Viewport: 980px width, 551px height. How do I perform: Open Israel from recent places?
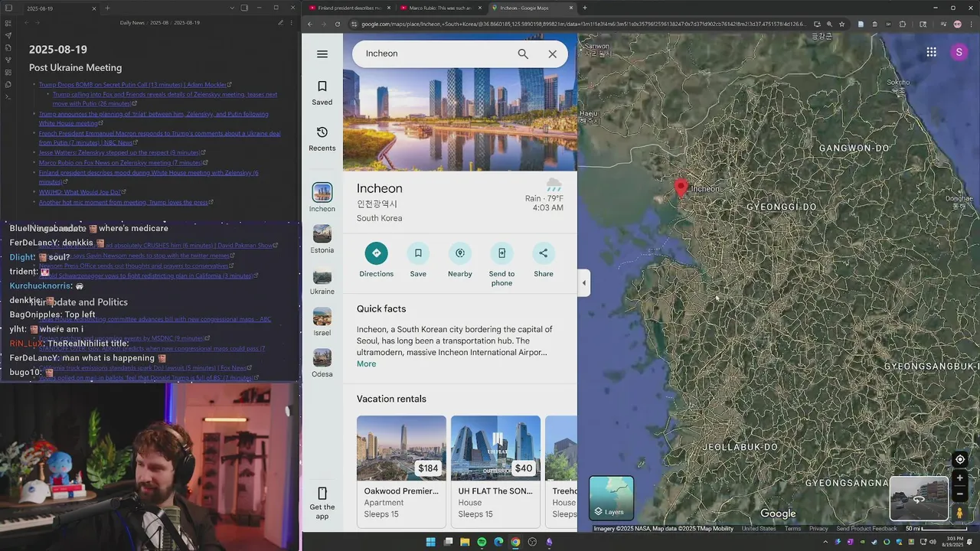pyautogui.click(x=322, y=322)
